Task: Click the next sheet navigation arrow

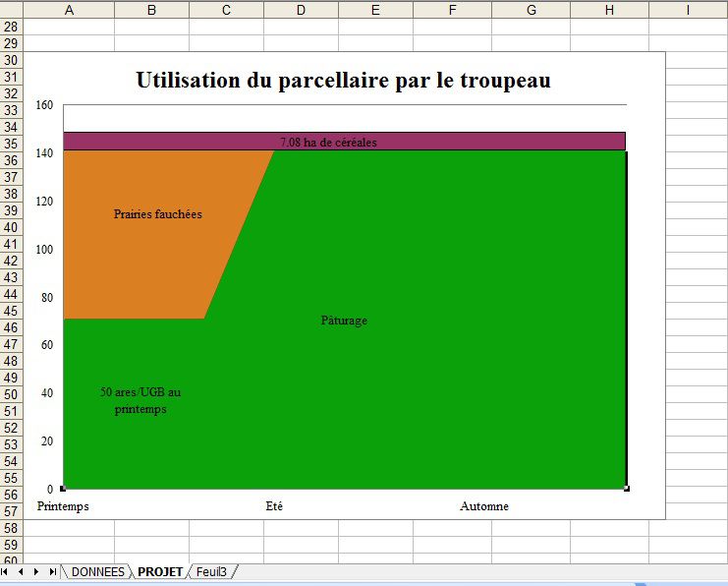Action: 36,571
